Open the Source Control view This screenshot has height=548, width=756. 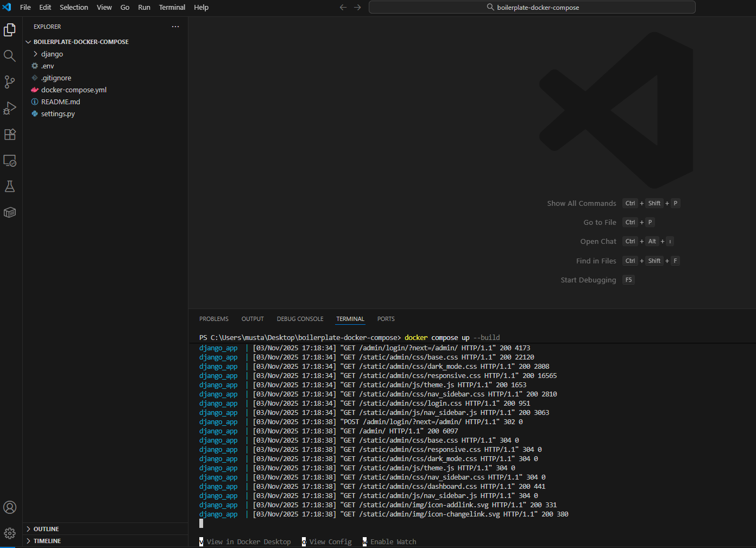click(9, 82)
